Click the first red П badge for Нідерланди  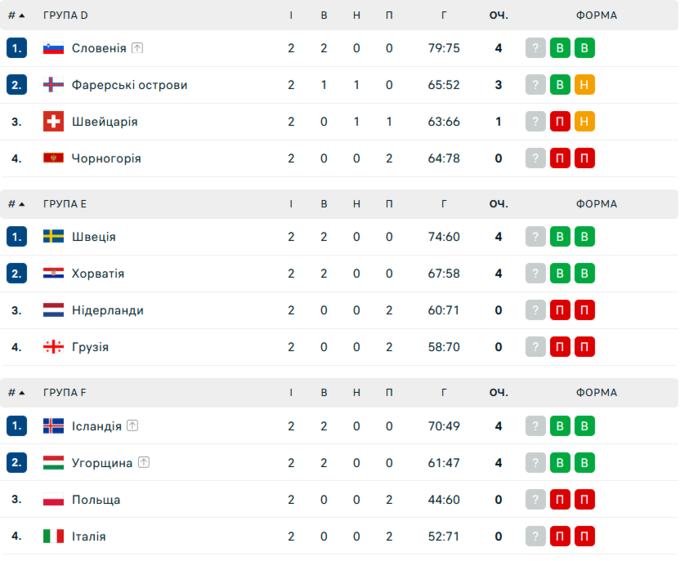pyautogui.click(x=561, y=310)
